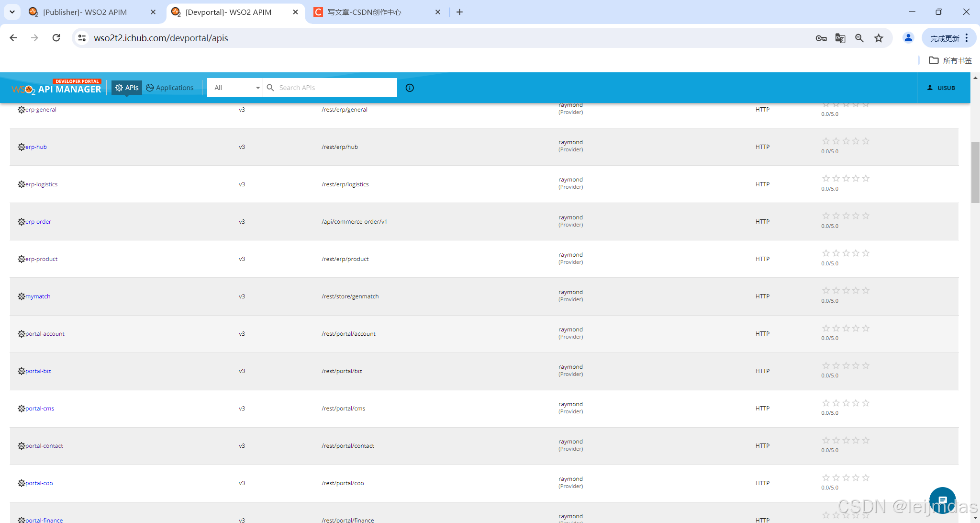
Task: Click the zoom magnifier icon in address bar
Action: [859, 38]
